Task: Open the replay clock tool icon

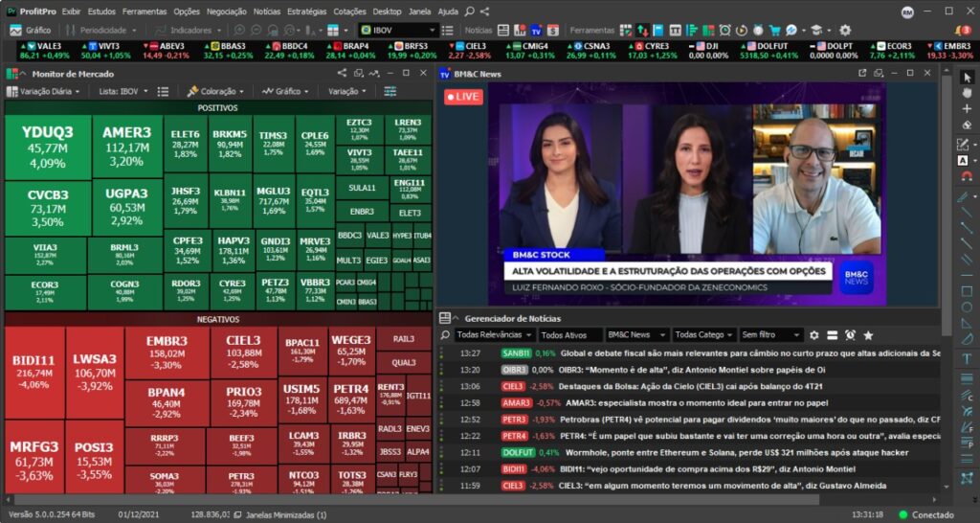Action: (x=742, y=30)
